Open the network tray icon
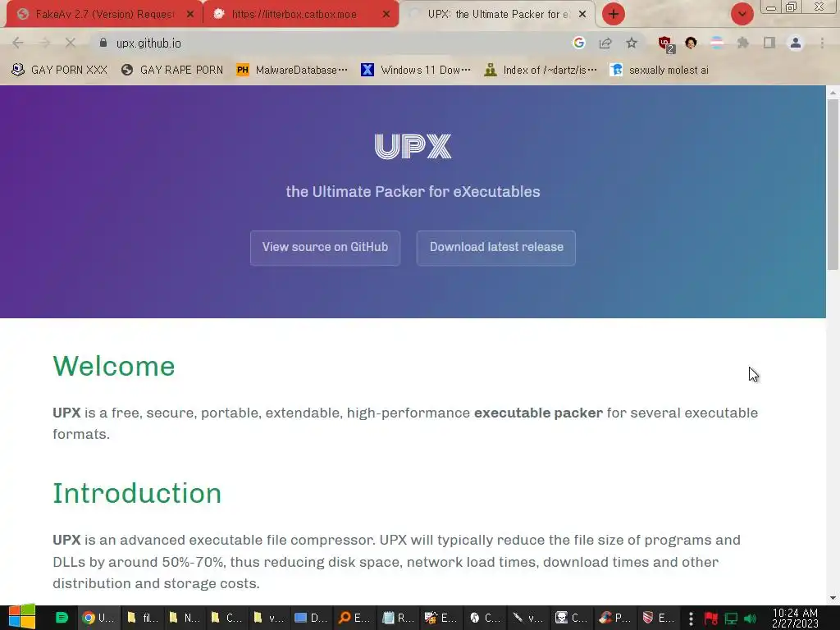Viewport: 840px width, 630px height. pos(731,619)
